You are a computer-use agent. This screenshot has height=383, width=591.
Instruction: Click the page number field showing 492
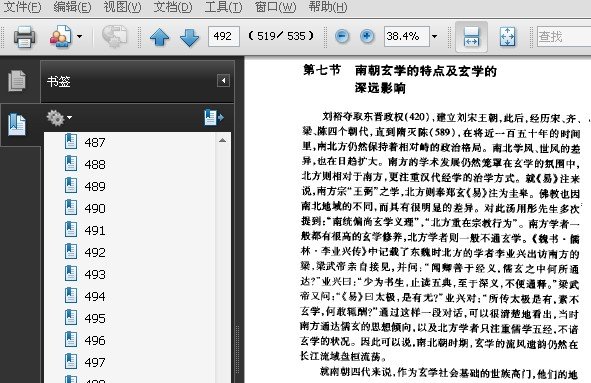coord(224,36)
